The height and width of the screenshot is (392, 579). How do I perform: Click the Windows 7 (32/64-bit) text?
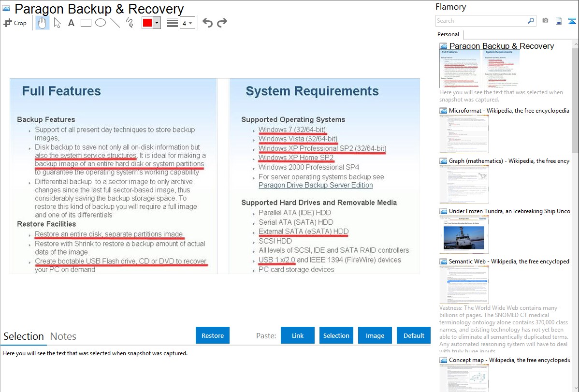click(x=292, y=130)
